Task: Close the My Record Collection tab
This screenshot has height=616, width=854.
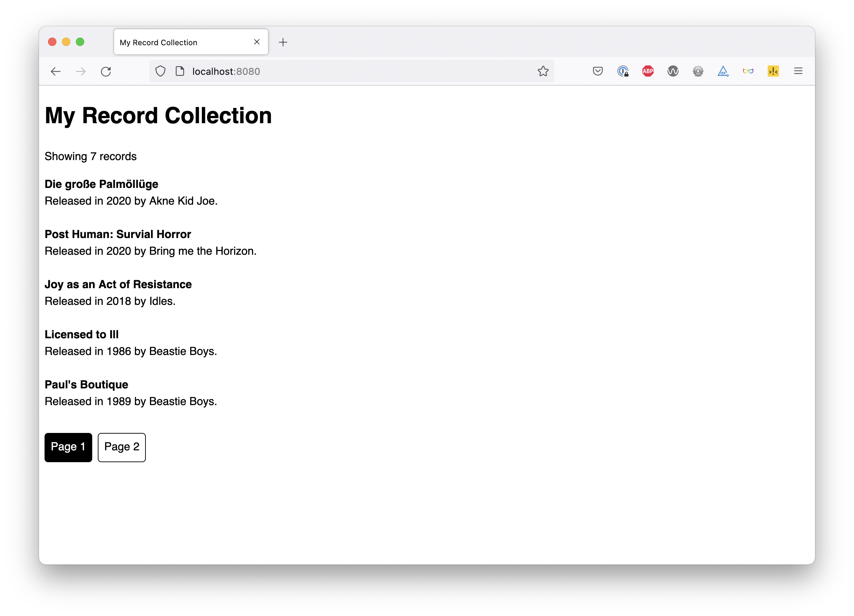Action: [x=257, y=42]
